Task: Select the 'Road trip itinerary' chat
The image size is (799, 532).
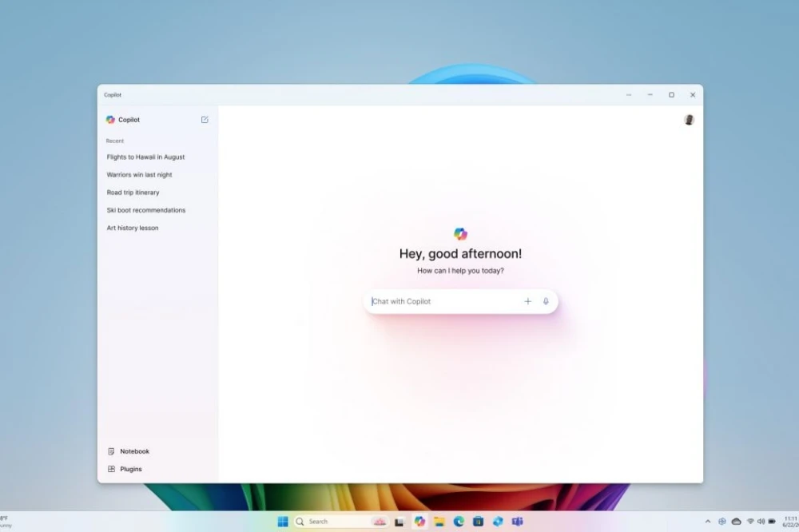Action: tap(133, 193)
